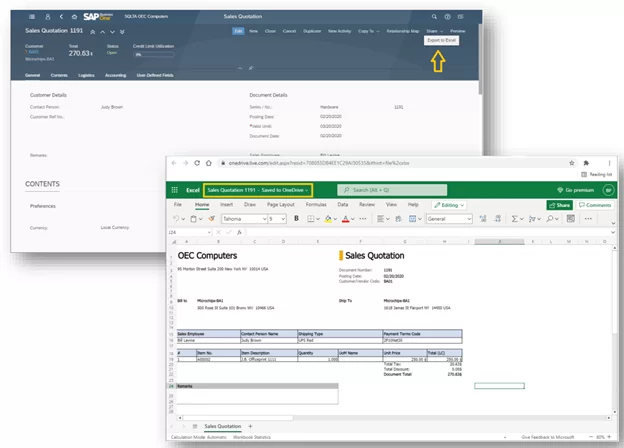Go back using SAP back arrow
The height and width of the screenshot is (448, 624).
point(61,17)
